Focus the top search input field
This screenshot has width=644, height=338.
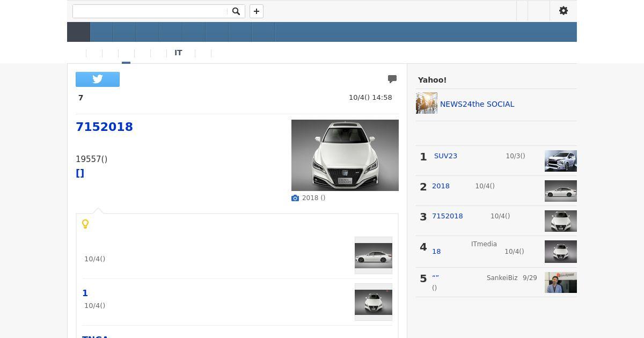tap(150, 11)
